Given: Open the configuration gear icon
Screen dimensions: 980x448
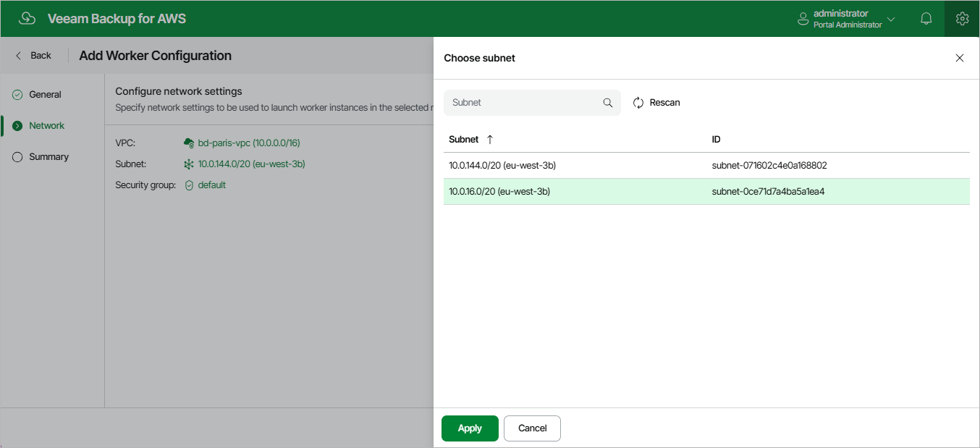Looking at the screenshot, I should 962,19.
